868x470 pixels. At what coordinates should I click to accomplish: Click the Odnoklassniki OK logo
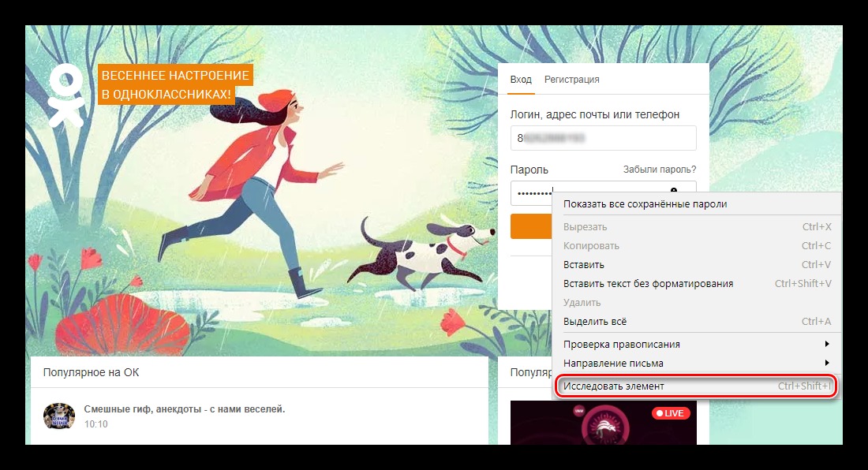click(x=66, y=95)
